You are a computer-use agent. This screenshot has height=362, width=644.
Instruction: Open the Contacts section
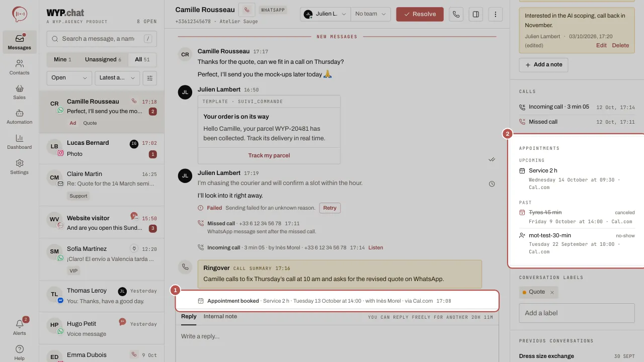point(19,67)
